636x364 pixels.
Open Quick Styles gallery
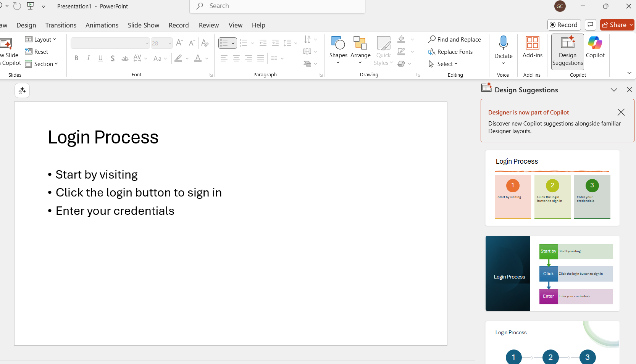coord(383,50)
